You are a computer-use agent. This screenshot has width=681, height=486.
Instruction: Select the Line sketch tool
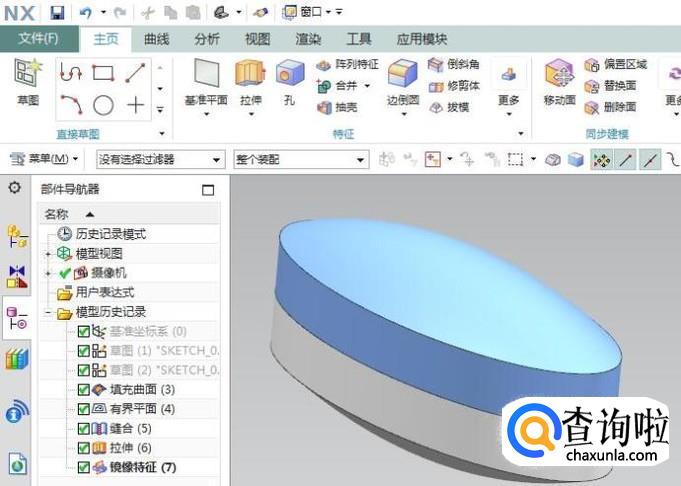coord(135,73)
